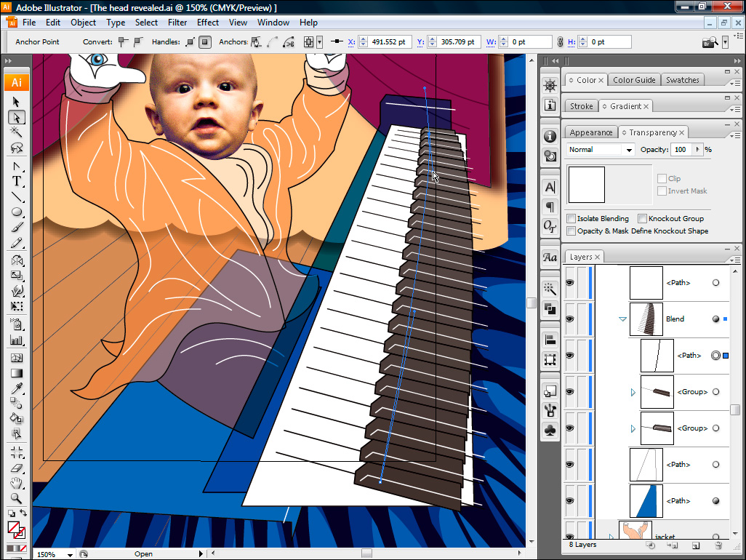Select the Magic Wand tool
The image size is (746, 560).
(17, 132)
